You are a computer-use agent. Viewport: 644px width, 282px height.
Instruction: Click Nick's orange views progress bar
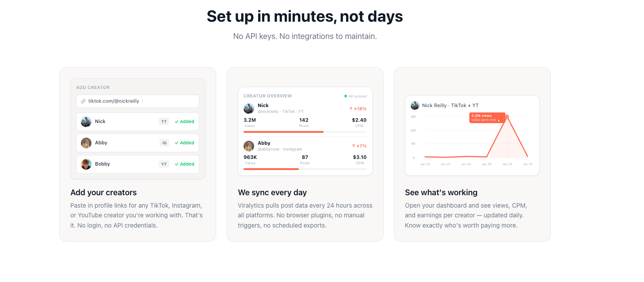pos(283,132)
